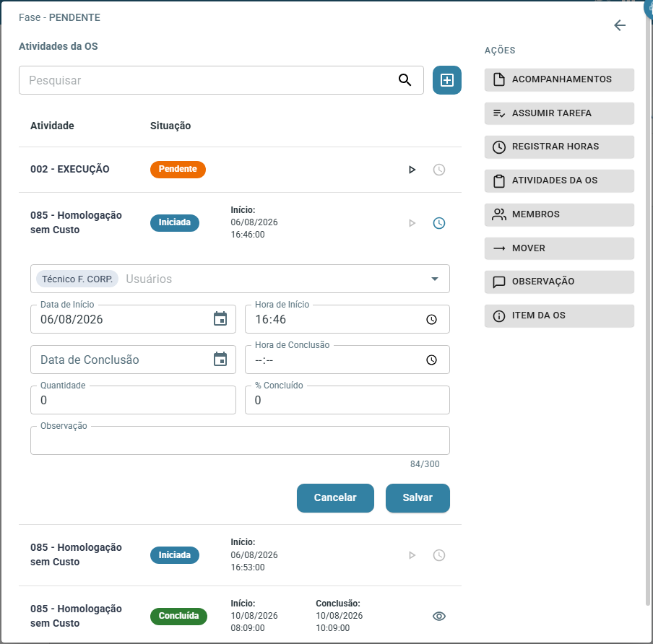
Task: Click the clock icon in 002 - EXECUÇÃO row
Action: pyautogui.click(x=439, y=170)
